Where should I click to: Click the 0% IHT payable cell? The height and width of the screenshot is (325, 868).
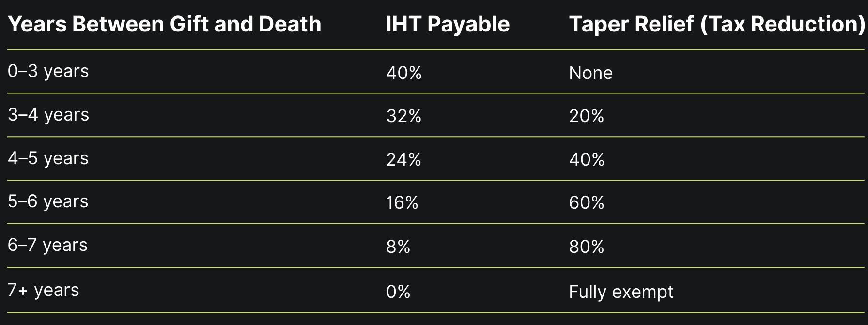coord(398,292)
